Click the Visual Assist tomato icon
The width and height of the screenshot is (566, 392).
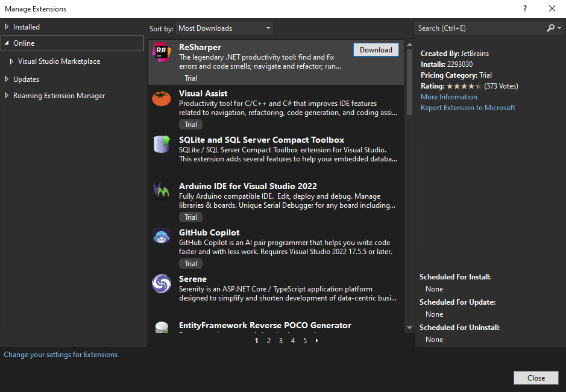162,98
